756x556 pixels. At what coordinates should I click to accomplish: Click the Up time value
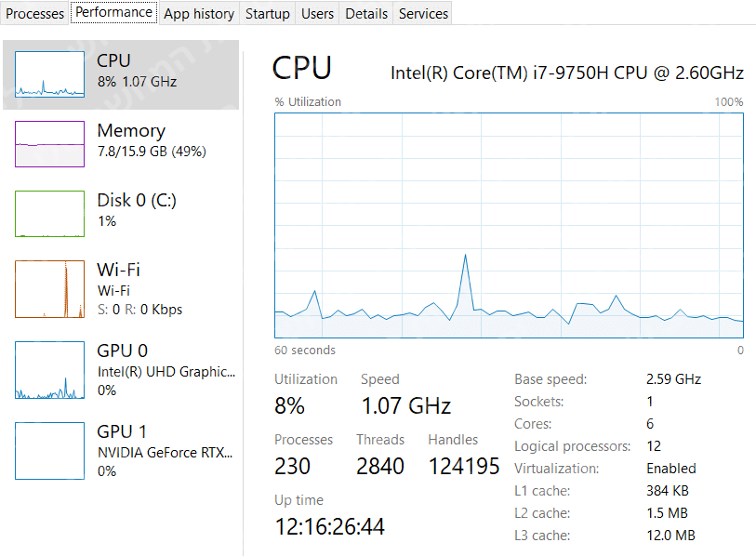click(330, 527)
